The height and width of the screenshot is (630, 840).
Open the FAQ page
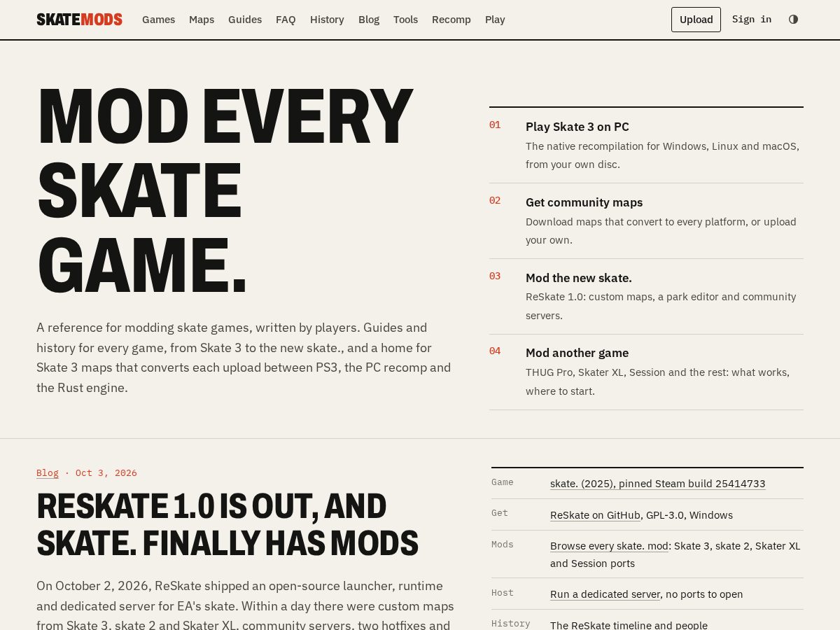click(x=286, y=20)
